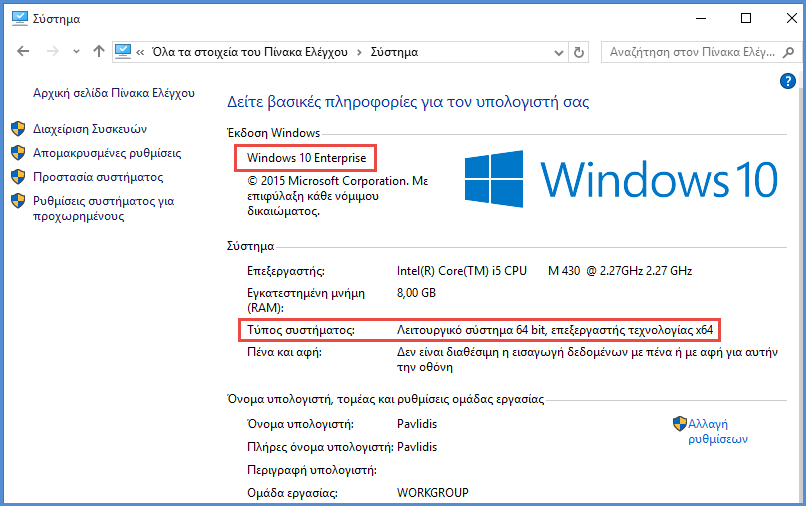Click the Pavlidis value next to Πλήρες όνομα υπολογιστή
Viewport: 806px width, 506px height.
pos(417,447)
